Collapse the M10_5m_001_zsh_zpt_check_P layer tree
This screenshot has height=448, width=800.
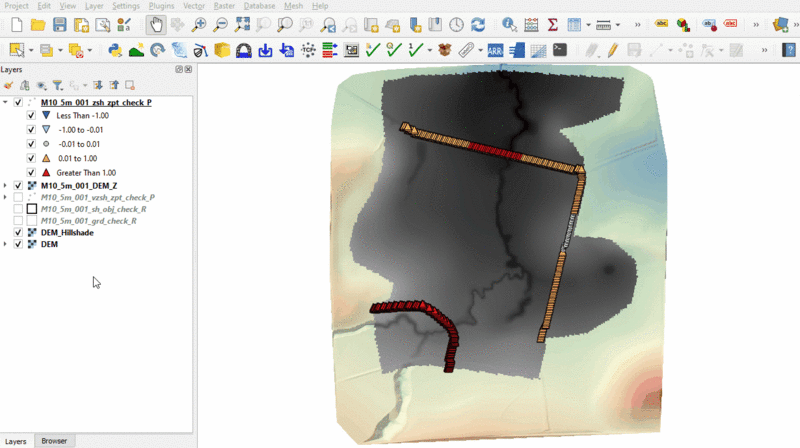6,102
